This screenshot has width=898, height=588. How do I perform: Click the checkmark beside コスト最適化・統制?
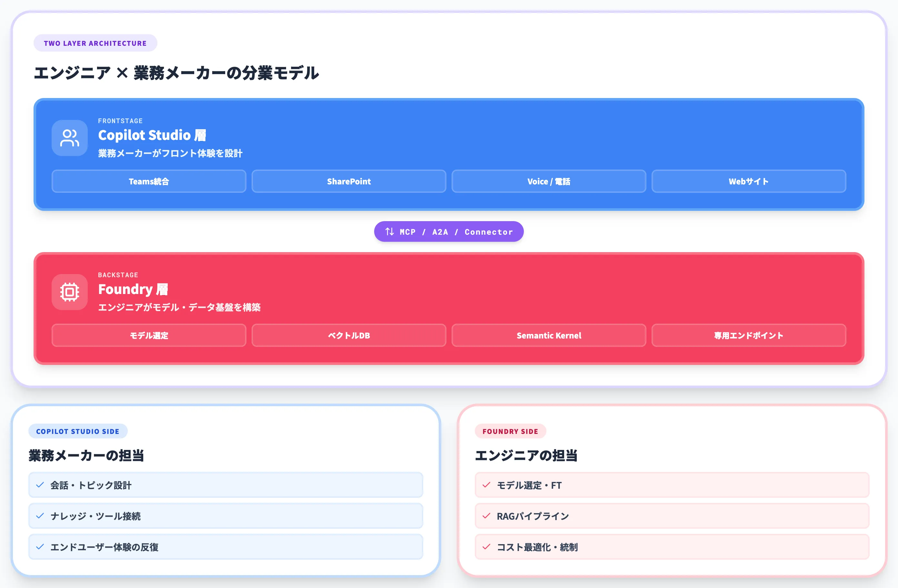click(486, 547)
